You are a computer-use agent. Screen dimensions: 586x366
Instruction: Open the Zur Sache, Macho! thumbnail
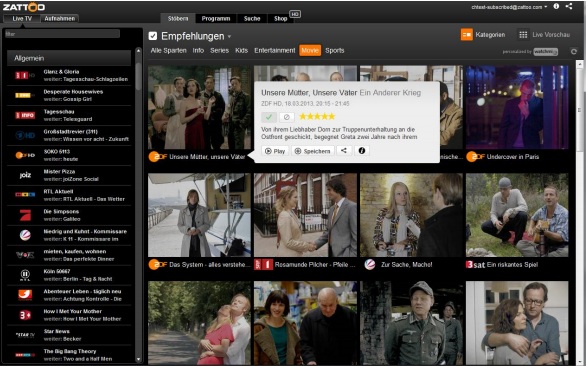(411, 215)
